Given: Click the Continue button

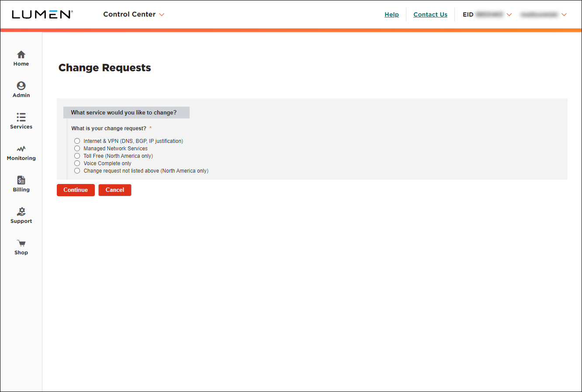Looking at the screenshot, I should coord(76,190).
